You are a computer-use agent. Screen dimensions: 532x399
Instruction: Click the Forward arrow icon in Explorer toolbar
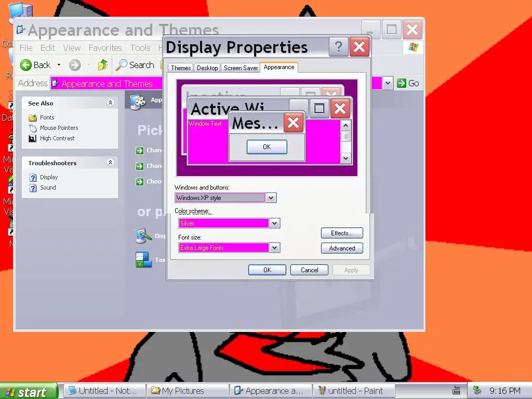click(75, 65)
